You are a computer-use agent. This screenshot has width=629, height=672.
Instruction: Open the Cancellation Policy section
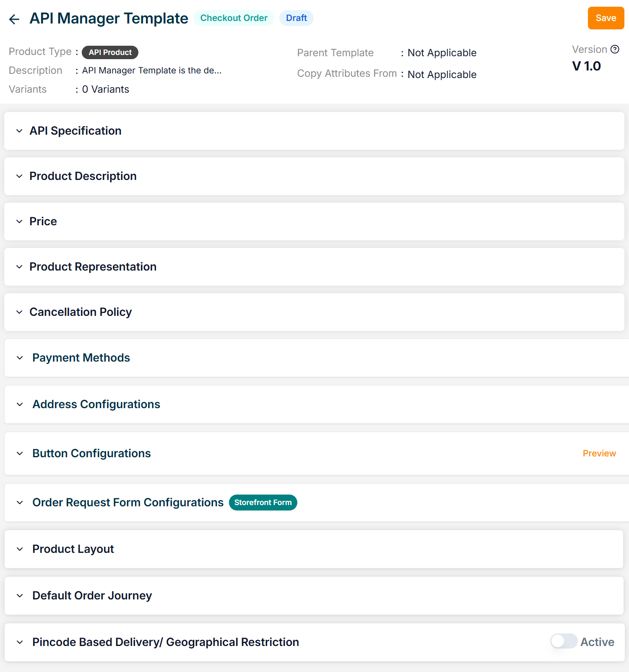click(x=81, y=312)
